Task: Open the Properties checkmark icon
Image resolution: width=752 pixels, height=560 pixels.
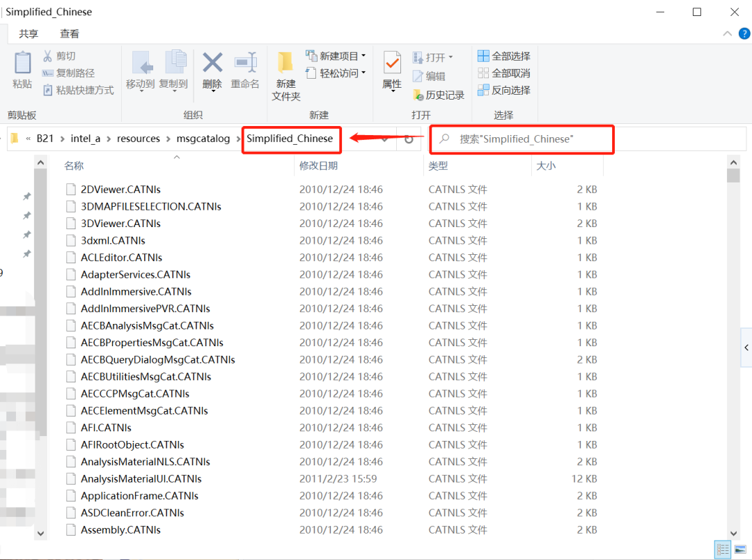Action: (x=392, y=64)
